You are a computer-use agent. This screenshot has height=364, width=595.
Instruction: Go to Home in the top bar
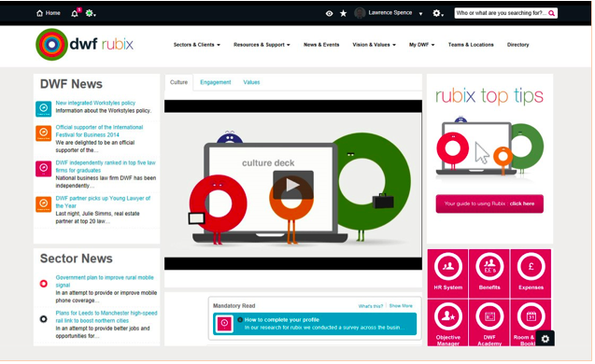click(x=49, y=13)
